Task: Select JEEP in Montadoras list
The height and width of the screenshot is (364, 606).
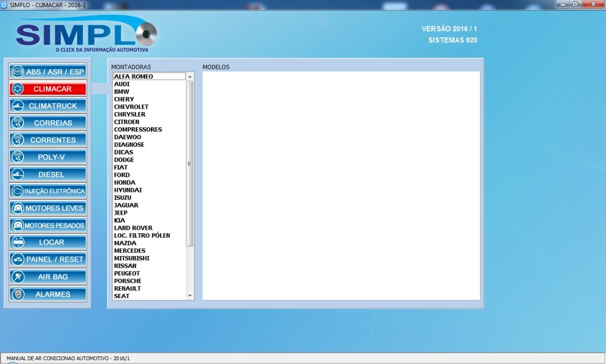Action: point(149,213)
